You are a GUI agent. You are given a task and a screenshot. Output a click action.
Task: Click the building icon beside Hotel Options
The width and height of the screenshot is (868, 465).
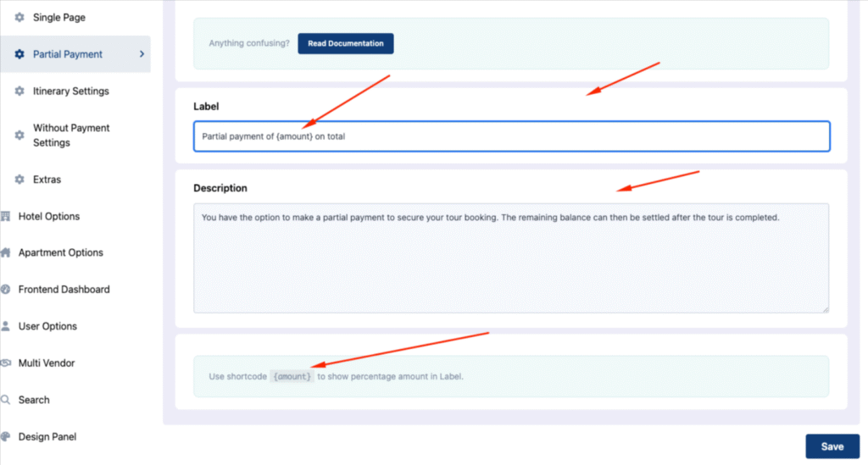[x=6, y=216]
